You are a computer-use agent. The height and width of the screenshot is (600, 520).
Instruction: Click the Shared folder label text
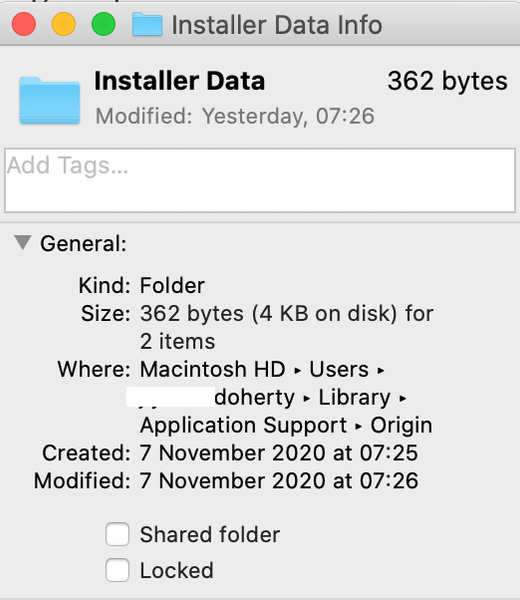(x=210, y=535)
